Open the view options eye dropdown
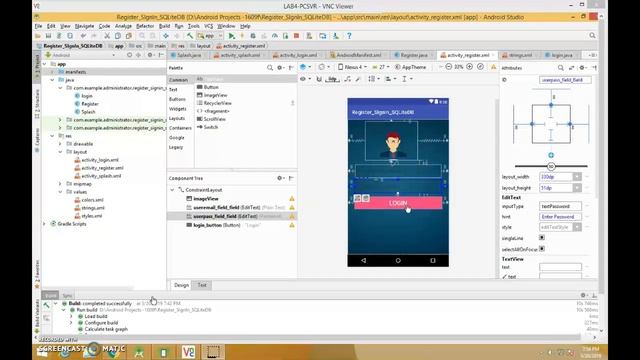Screen dimensions: 640x360 click(x=304, y=79)
